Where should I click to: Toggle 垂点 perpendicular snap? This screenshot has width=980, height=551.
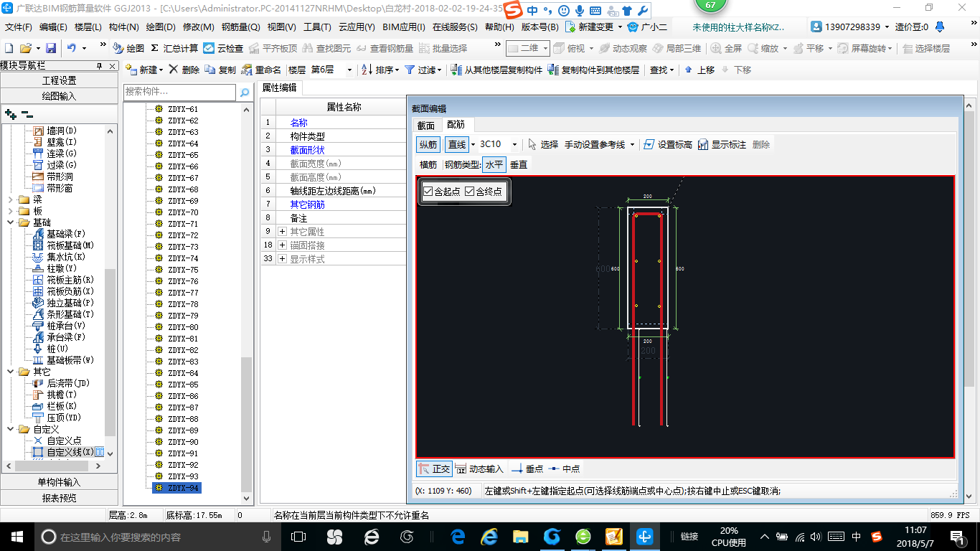527,468
